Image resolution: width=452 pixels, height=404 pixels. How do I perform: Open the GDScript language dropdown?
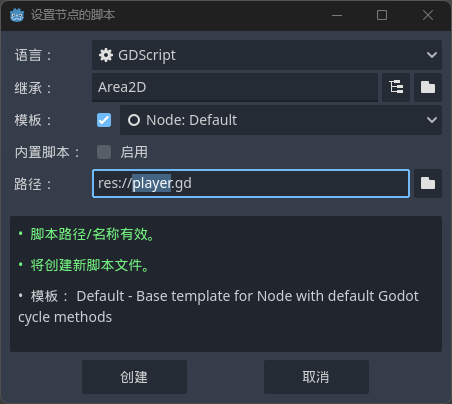coord(267,55)
